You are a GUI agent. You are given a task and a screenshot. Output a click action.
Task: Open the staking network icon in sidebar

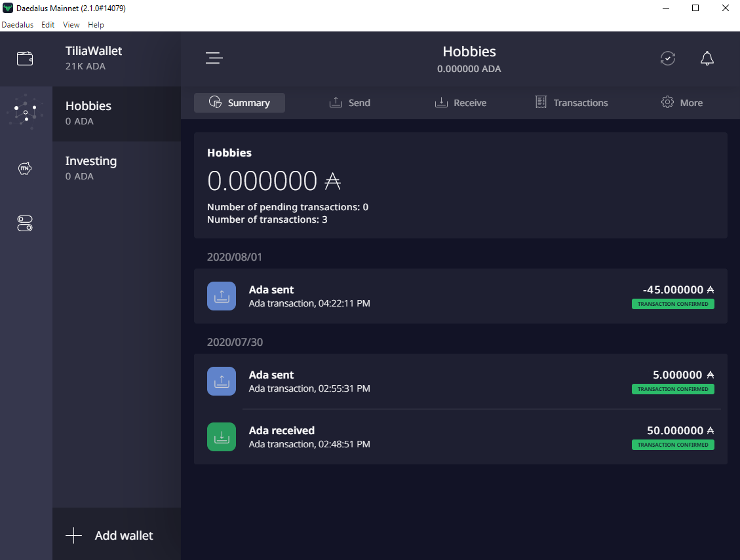coord(25,112)
